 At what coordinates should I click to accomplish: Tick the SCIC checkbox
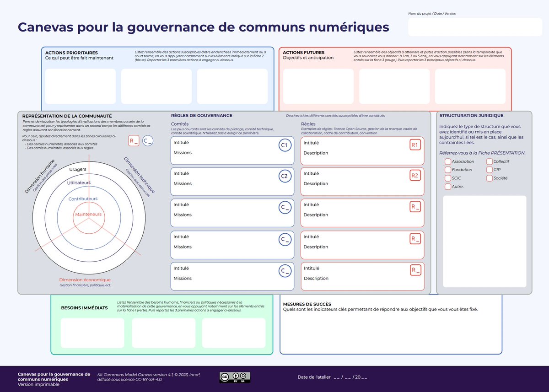click(x=447, y=178)
